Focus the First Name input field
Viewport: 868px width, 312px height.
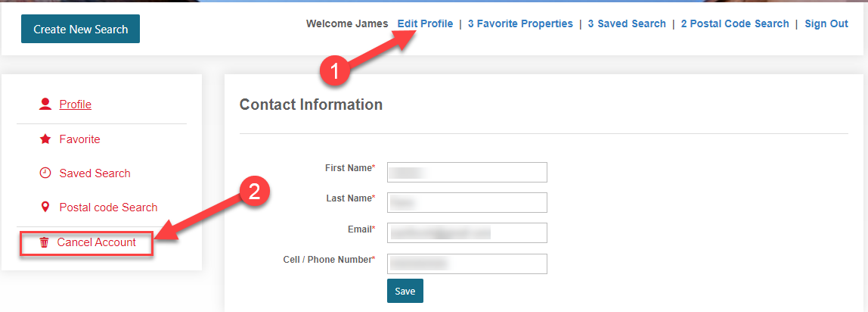point(467,172)
